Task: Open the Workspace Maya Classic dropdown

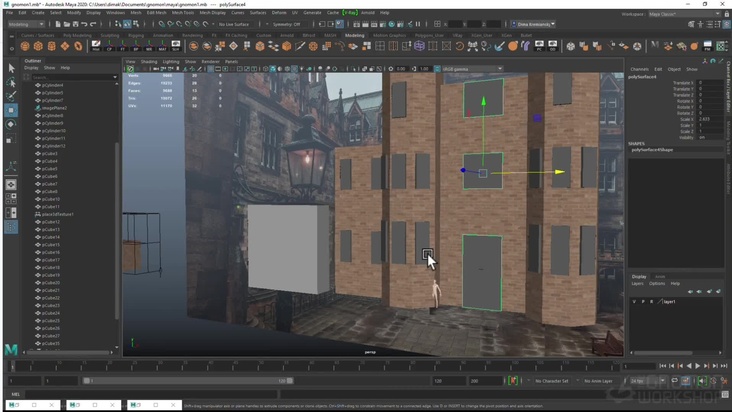Action: point(684,14)
